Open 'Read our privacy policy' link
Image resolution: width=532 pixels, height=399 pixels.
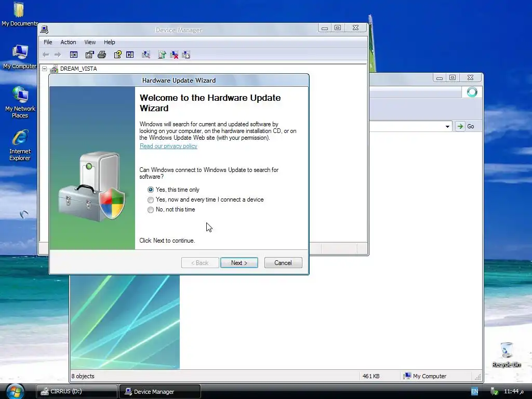[x=168, y=146]
